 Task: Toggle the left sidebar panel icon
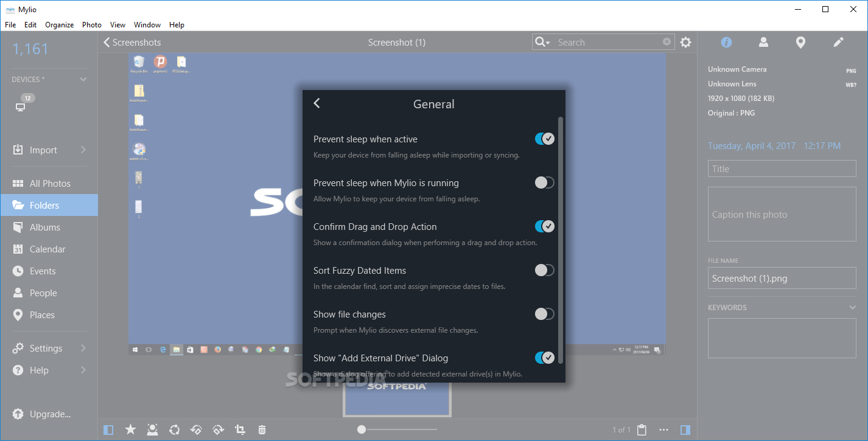(x=108, y=430)
